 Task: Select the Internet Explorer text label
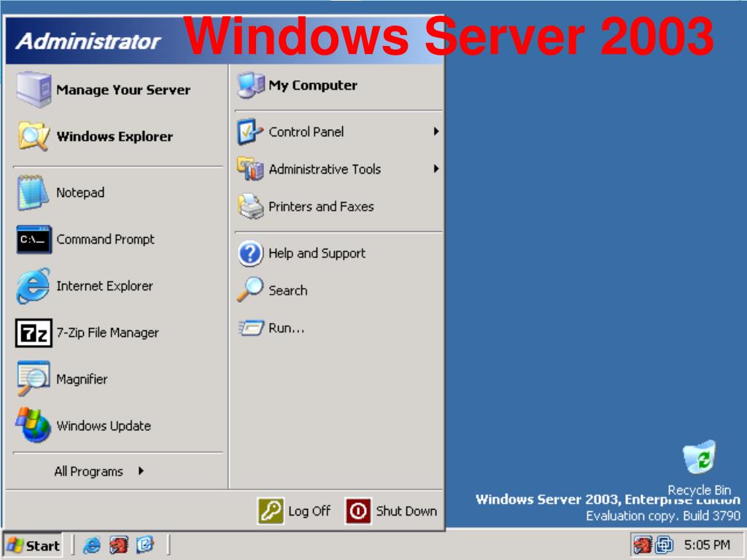click(x=105, y=286)
